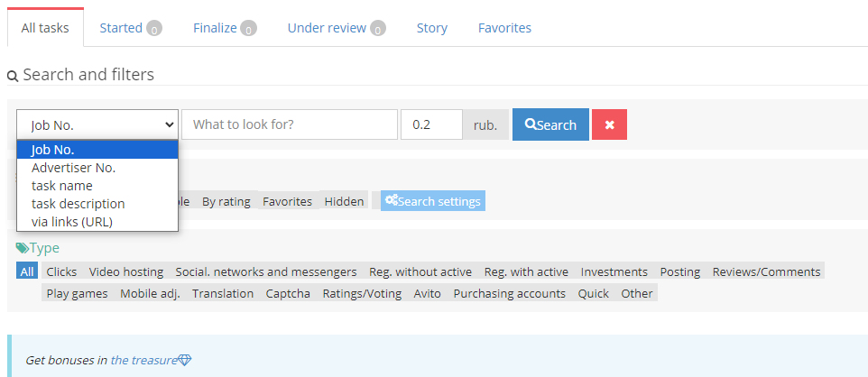Image resolution: width=868 pixels, height=377 pixels.
Task: Pick via links (URL) dropdown option
Action: (x=71, y=222)
